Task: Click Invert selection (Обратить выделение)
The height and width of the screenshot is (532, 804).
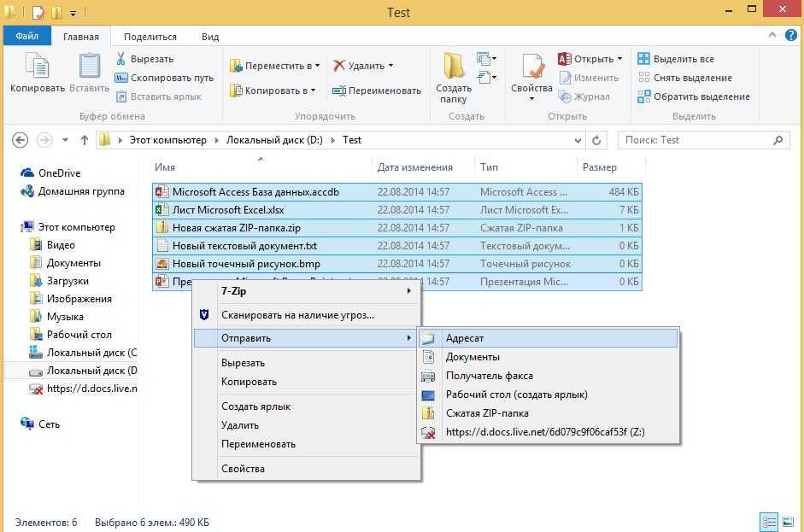Action: (694, 96)
